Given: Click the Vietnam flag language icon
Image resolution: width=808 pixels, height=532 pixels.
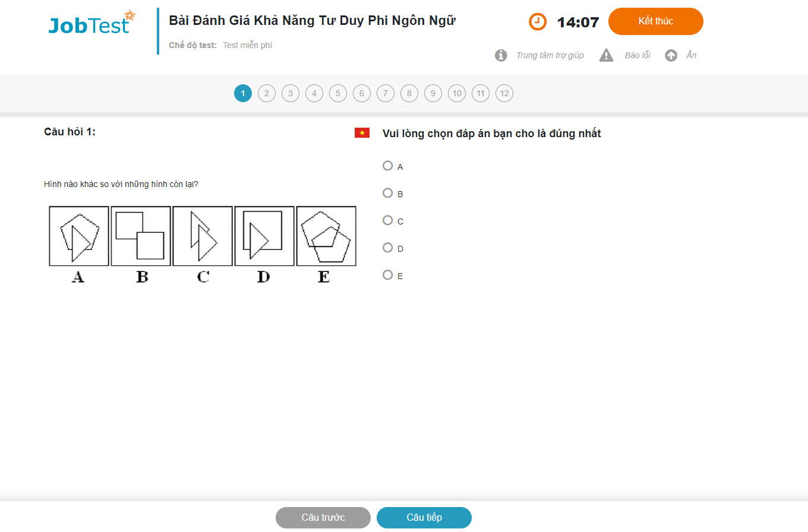Looking at the screenshot, I should click(x=362, y=132).
